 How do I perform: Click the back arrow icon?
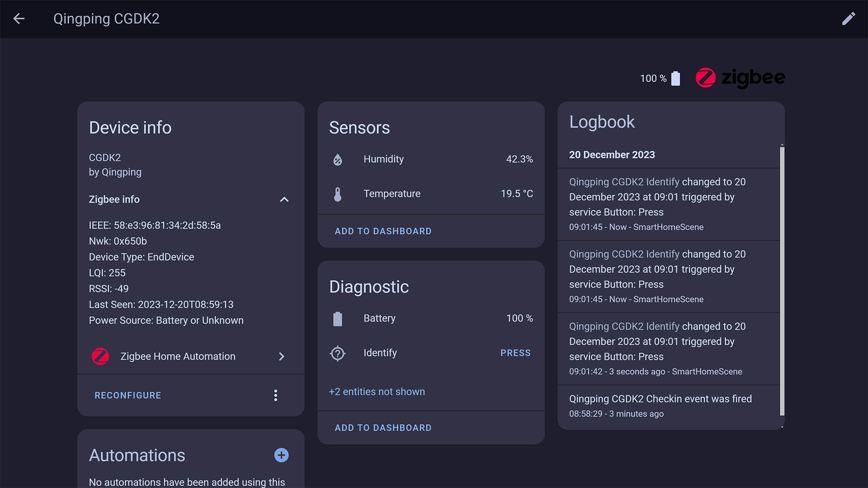click(x=19, y=19)
